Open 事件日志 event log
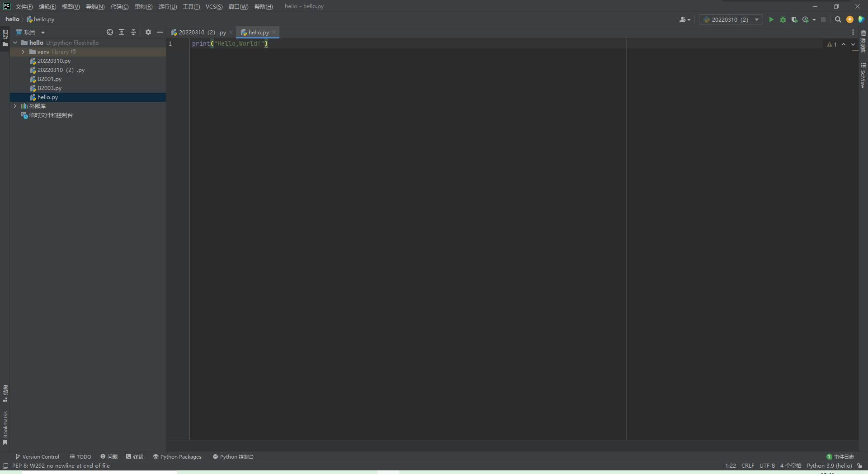This screenshot has height=474, width=868. (x=840, y=457)
